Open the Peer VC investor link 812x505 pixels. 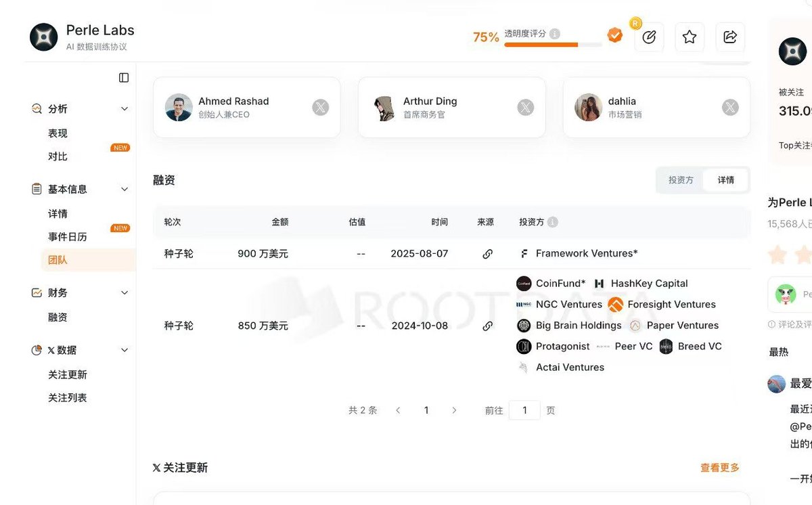pyautogui.click(x=633, y=347)
